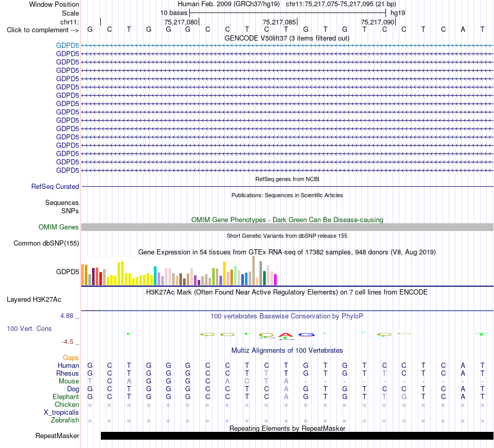The image size is (494, 448).
Task: Click the magenta bar in the GTEx expression chart
Action: click(275, 280)
